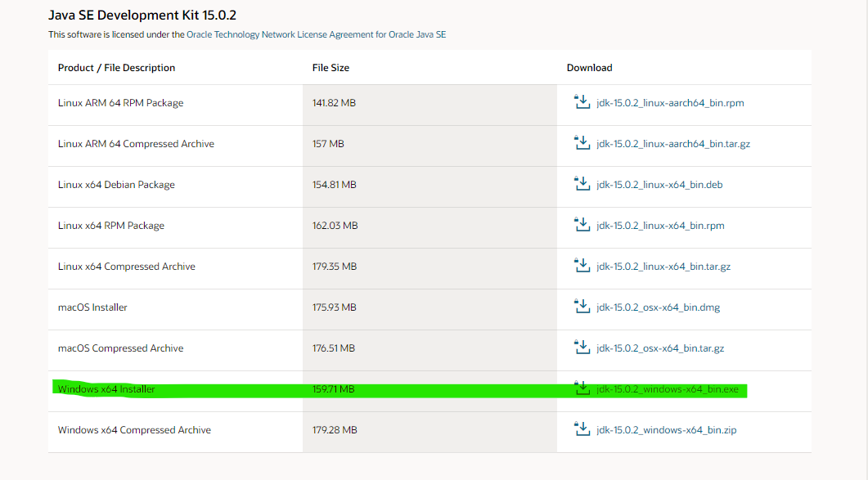Select Linux ARM 64 RPM Package text
Image resolution: width=868 pixels, height=480 pixels.
[x=121, y=103]
